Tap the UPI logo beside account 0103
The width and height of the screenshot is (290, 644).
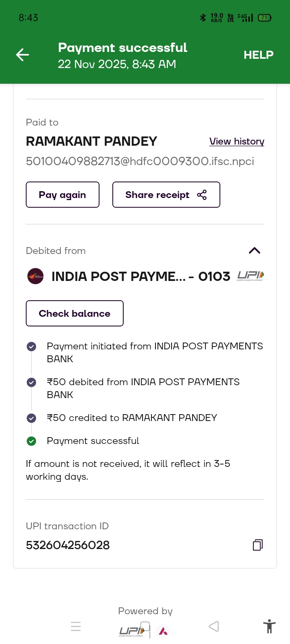click(251, 276)
